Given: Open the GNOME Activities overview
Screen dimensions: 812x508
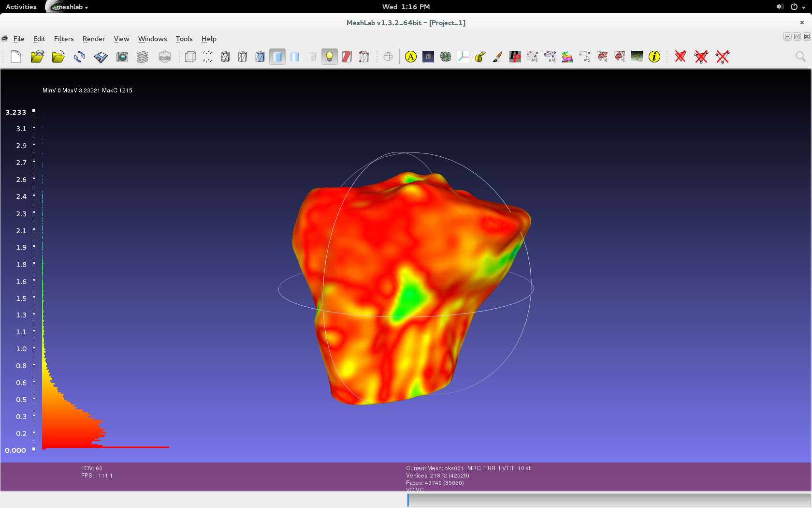Looking at the screenshot, I should click(x=21, y=7).
